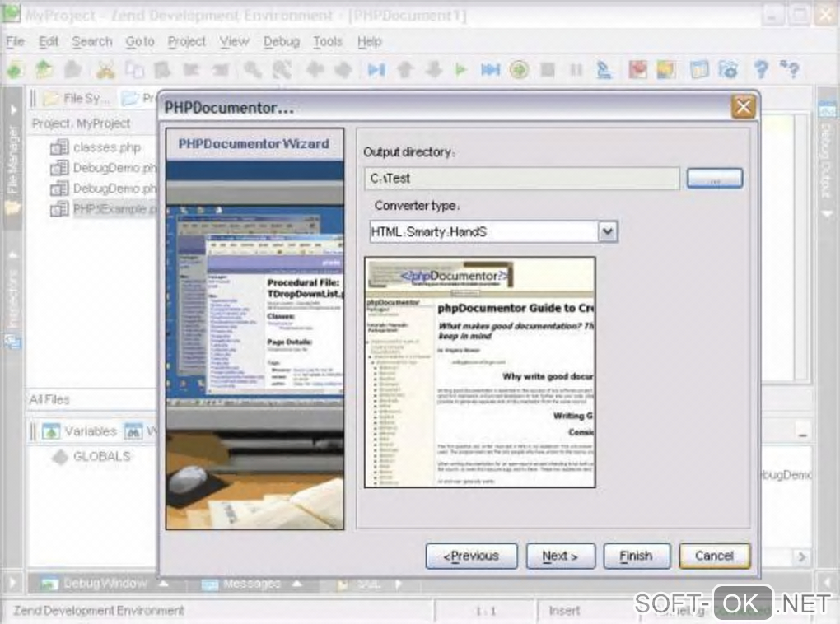This screenshot has width=840, height=624.
Task: Click the blue Step Over debug icon
Action: (376, 70)
